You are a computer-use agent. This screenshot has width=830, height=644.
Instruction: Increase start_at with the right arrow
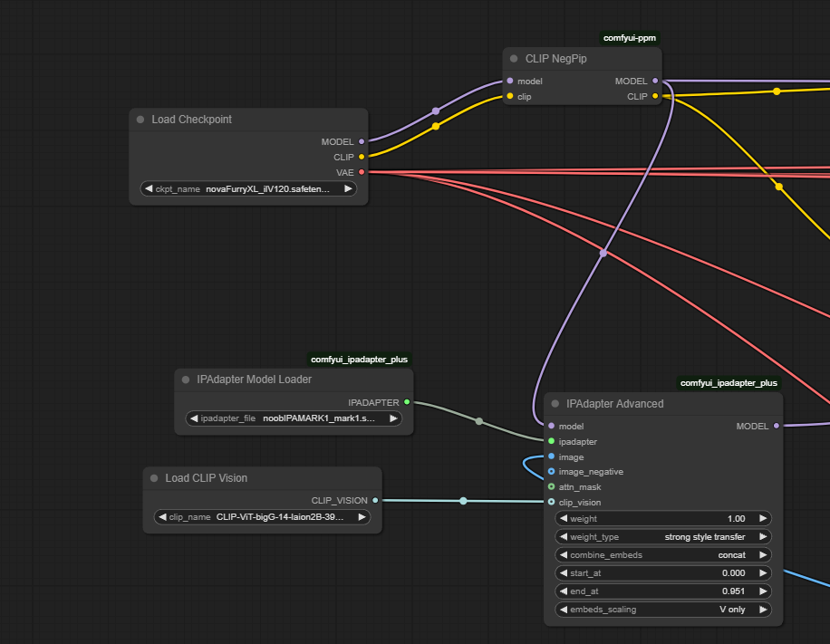pos(763,573)
